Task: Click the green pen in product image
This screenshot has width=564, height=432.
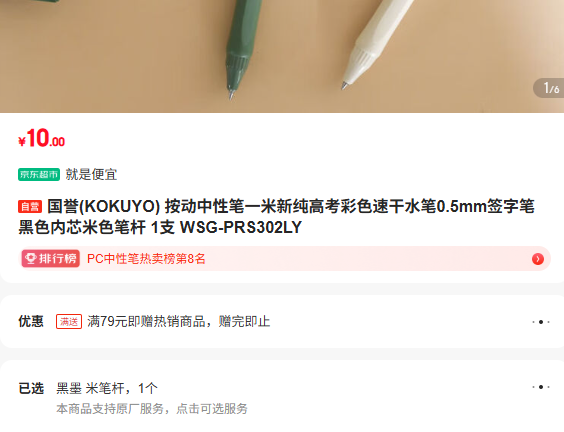Action: point(241,47)
